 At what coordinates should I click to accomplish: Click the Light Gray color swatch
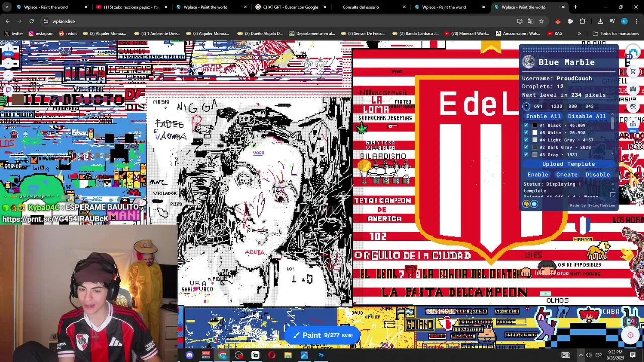[x=535, y=140]
